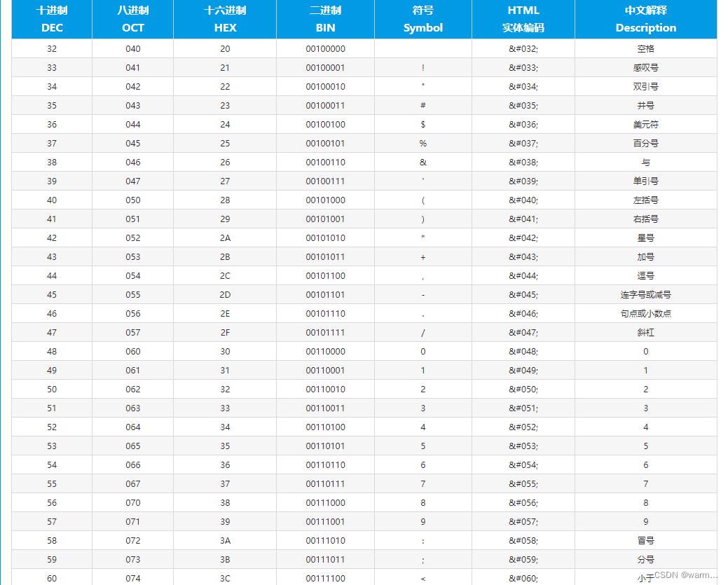Click the 冒号 description cell

click(646, 541)
